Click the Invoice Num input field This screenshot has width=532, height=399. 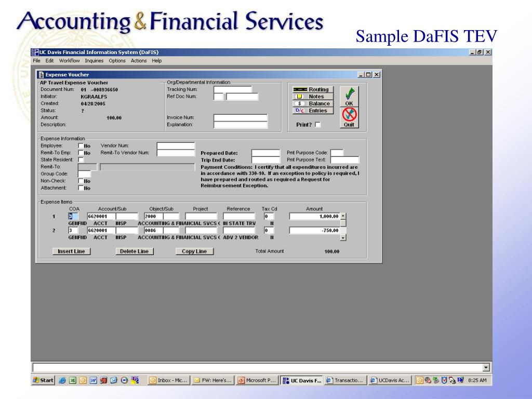pos(241,118)
